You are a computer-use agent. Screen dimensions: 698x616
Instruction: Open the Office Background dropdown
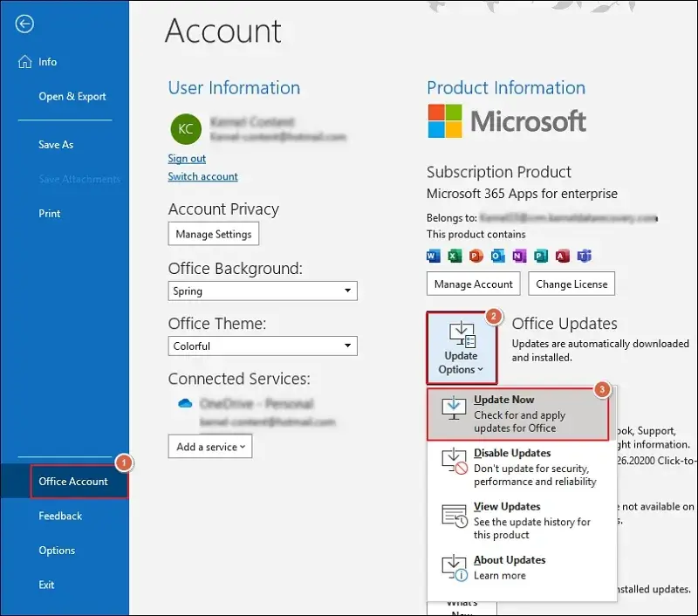click(263, 291)
